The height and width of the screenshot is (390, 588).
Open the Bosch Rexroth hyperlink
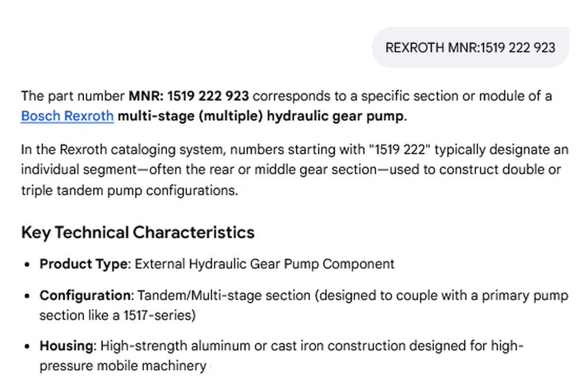coord(67,116)
